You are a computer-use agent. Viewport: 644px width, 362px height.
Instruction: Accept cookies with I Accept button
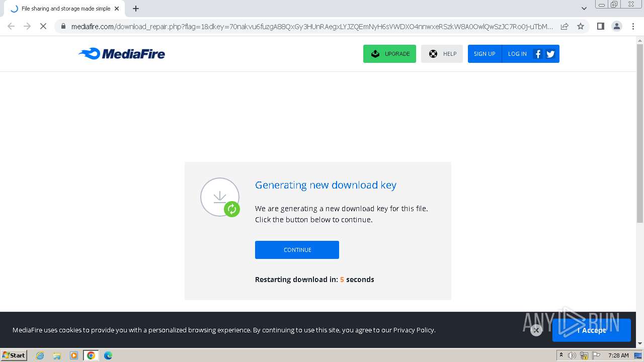point(592,330)
